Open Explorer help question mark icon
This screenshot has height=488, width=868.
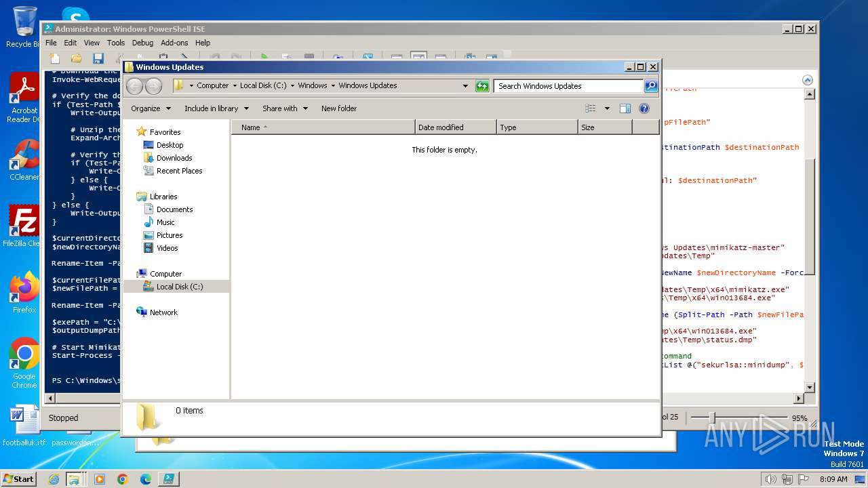click(x=644, y=108)
